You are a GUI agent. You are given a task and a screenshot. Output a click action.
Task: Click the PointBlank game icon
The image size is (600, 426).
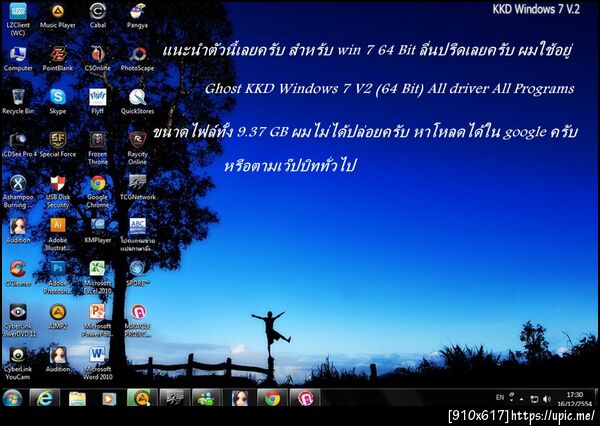(58, 59)
